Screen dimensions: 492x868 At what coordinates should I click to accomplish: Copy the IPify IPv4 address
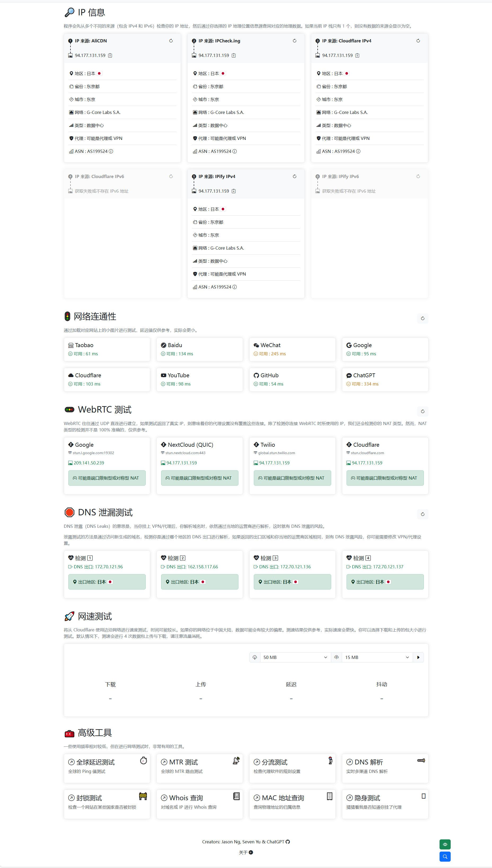pos(233,191)
